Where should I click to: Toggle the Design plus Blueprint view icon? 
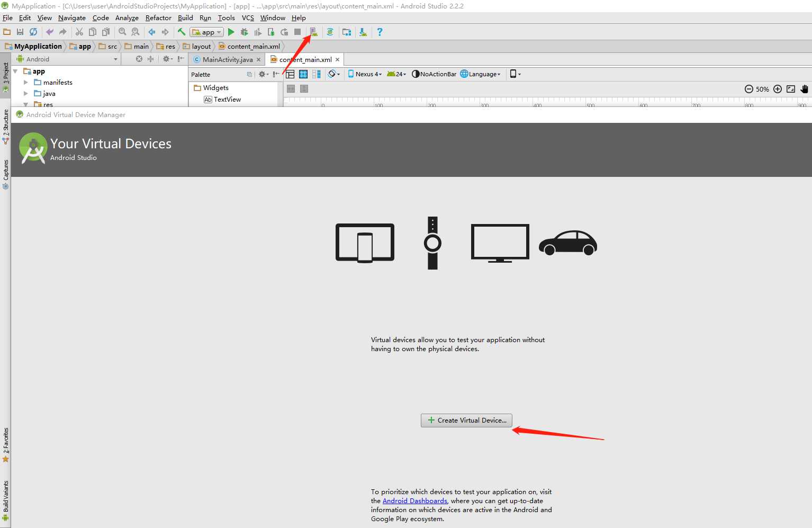tap(317, 74)
